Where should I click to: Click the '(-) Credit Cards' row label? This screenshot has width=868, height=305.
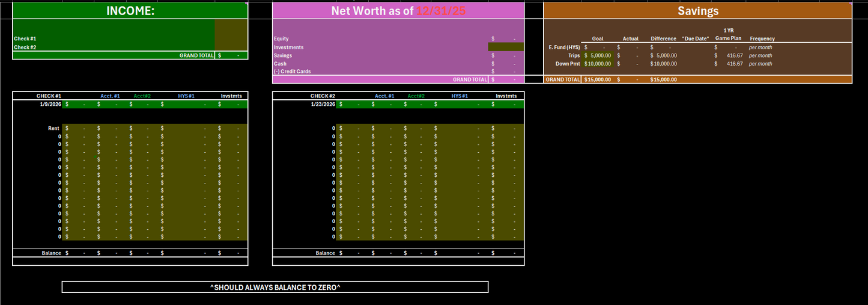pyautogui.click(x=292, y=71)
